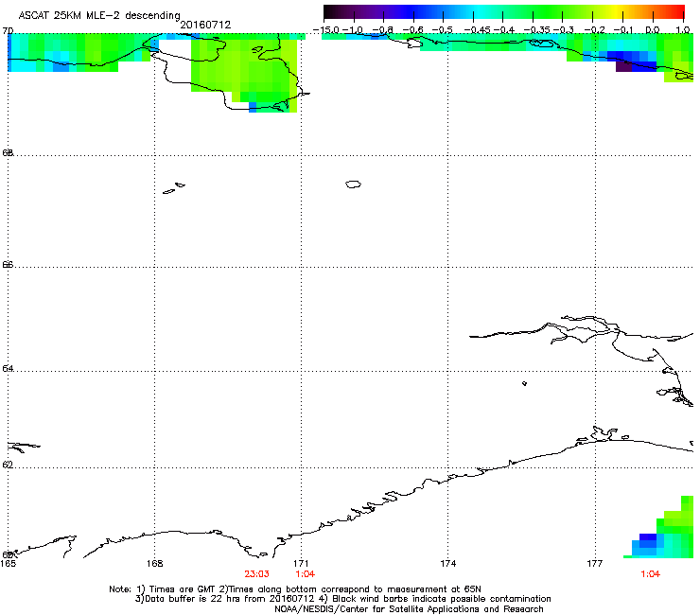Click the red 1:04 time below longitude 177
The image size is (700, 615).
point(651,574)
